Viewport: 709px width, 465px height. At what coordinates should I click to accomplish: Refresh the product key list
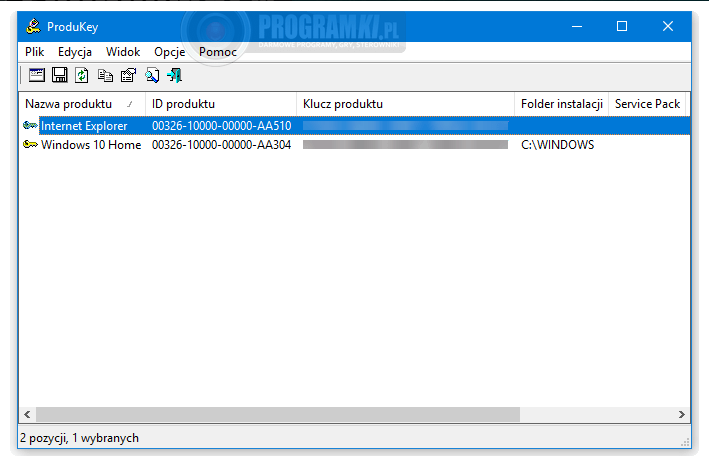pos(82,75)
